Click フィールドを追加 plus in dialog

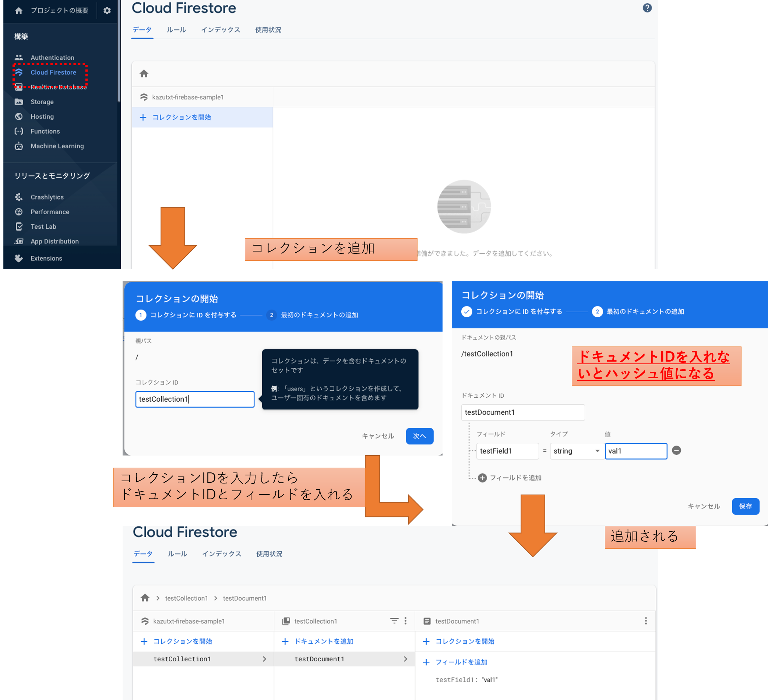click(482, 478)
